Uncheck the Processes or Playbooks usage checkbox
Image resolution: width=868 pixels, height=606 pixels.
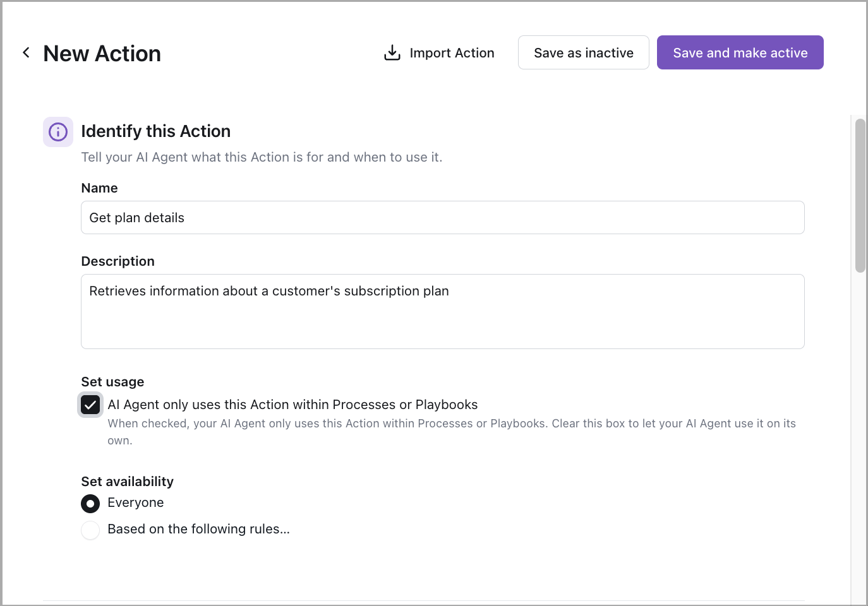90,405
